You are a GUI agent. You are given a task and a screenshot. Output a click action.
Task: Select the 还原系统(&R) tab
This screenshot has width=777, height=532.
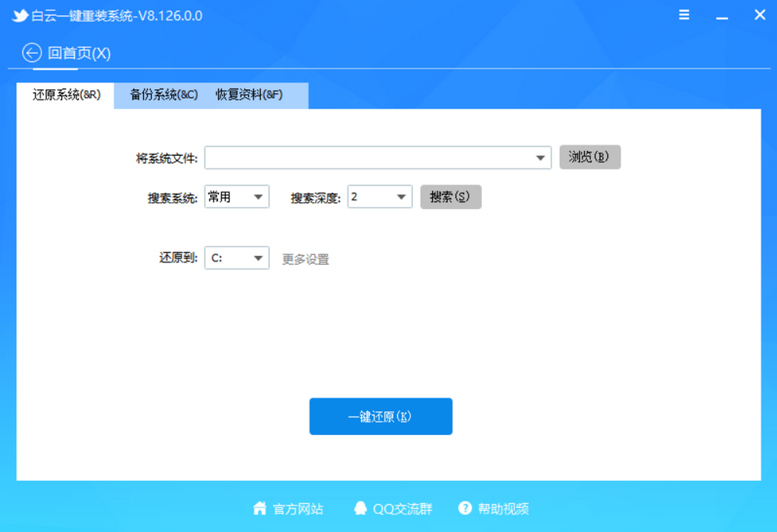click(x=66, y=94)
